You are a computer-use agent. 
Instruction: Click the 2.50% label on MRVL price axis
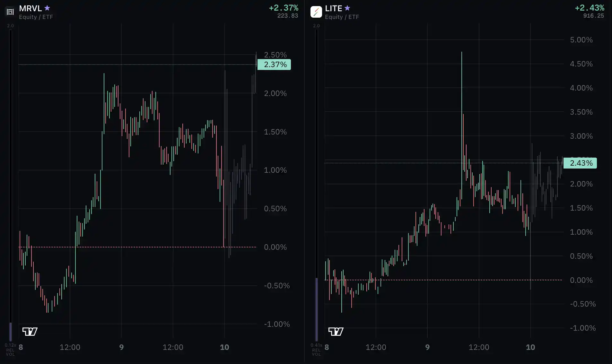tap(275, 55)
